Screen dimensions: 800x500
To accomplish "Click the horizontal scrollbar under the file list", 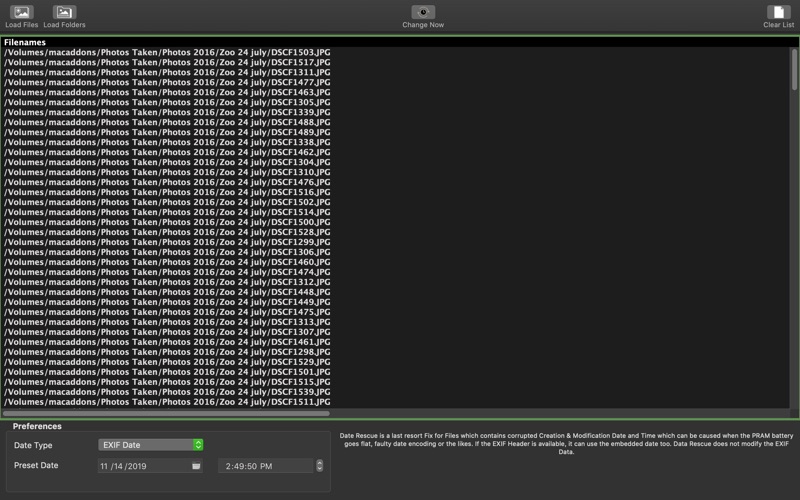I will point(166,413).
